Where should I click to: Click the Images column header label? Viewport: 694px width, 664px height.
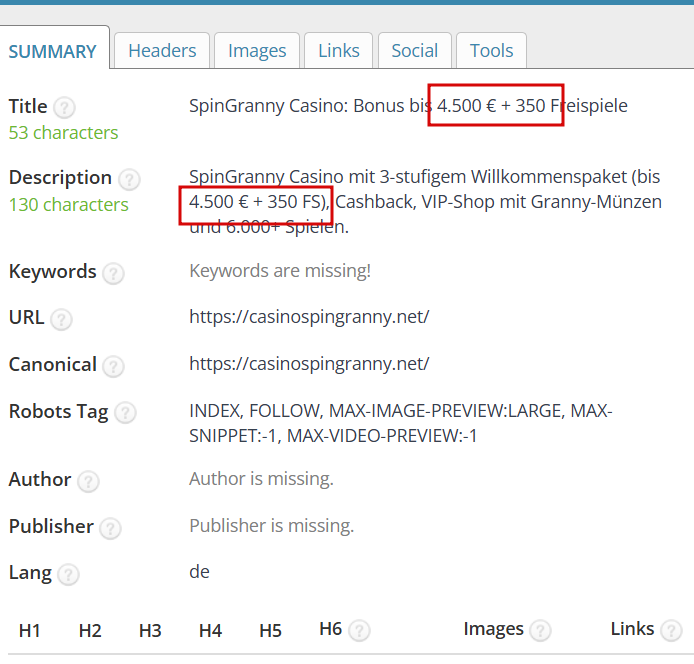pos(494,629)
